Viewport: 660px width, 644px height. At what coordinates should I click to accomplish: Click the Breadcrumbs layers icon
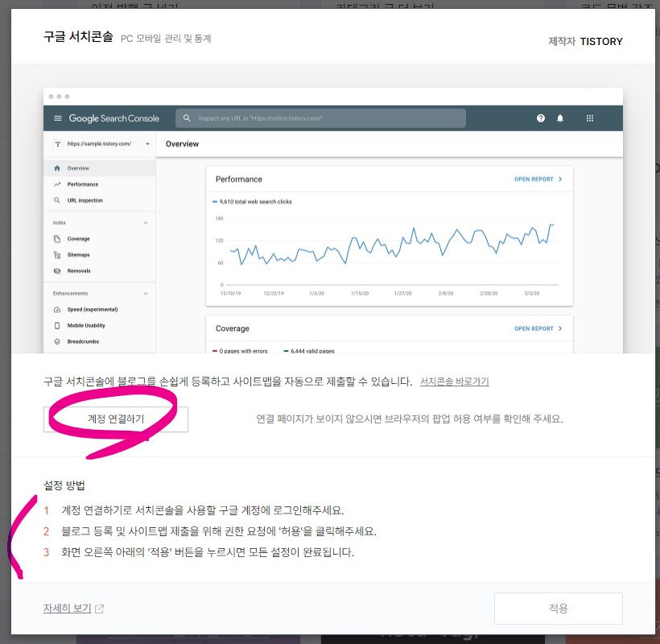57,341
